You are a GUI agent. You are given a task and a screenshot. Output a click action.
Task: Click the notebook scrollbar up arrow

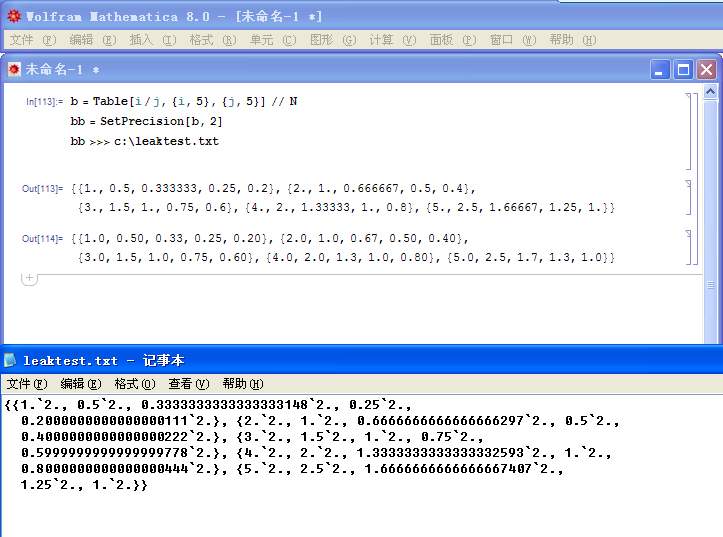tap(711, 93)
